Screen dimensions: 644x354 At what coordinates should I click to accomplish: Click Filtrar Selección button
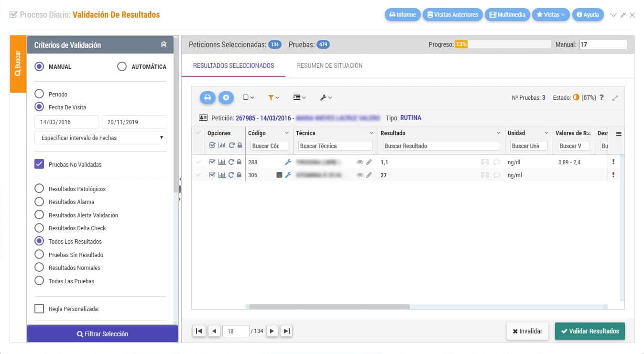[102, 334]
